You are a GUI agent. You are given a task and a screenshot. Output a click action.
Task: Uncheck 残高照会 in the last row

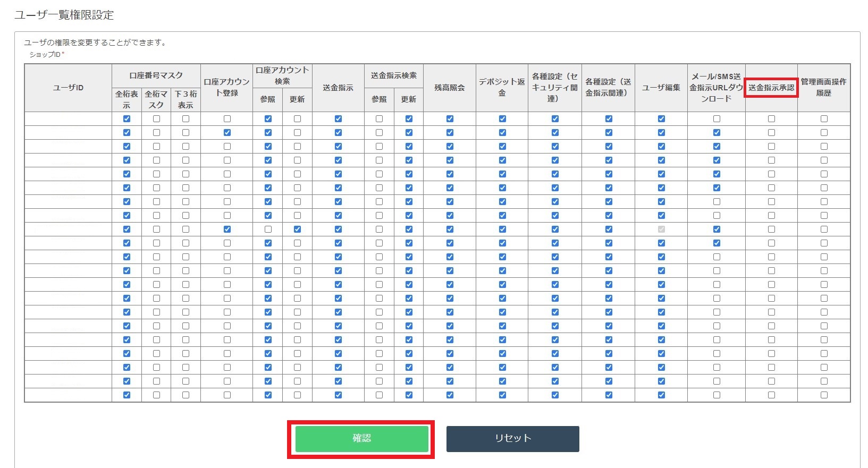point(450,395)
